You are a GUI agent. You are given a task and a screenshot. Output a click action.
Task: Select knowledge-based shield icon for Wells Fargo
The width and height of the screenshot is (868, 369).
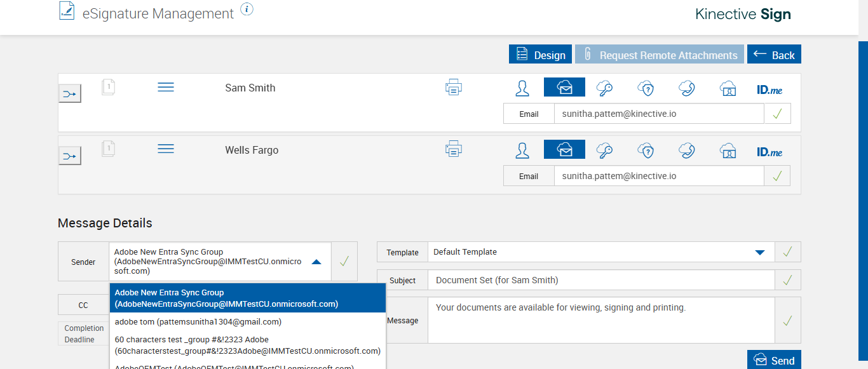(646, 150)
